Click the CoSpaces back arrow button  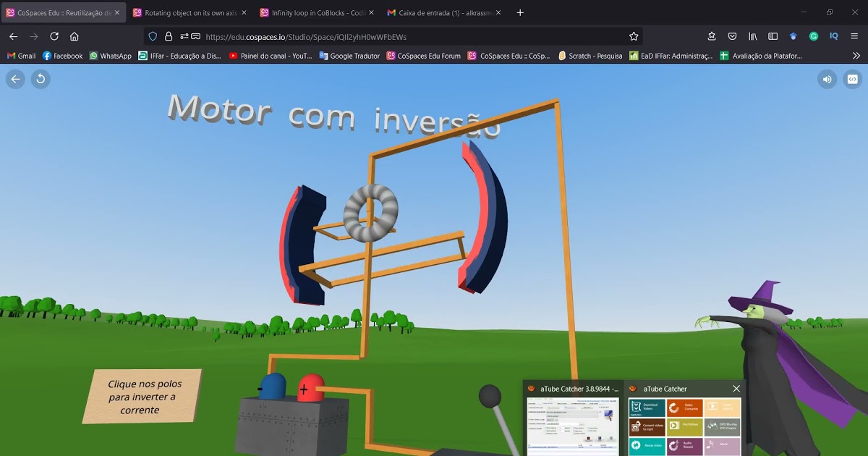[x=15, y=79]
